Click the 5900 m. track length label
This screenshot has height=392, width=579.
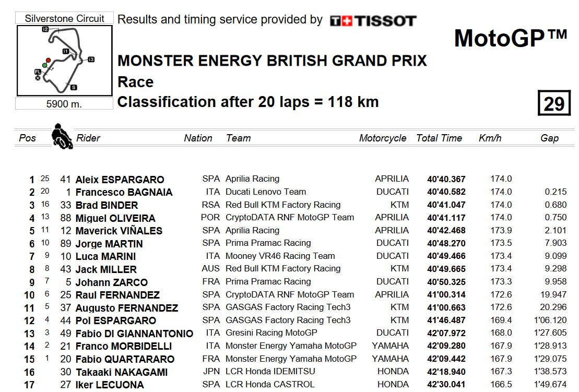(64, 104)
